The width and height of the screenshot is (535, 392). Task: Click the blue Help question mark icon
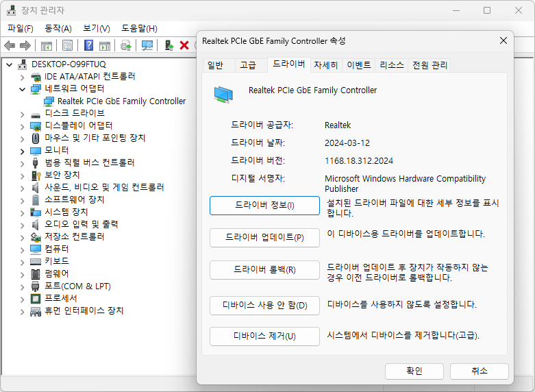(89, 45)
